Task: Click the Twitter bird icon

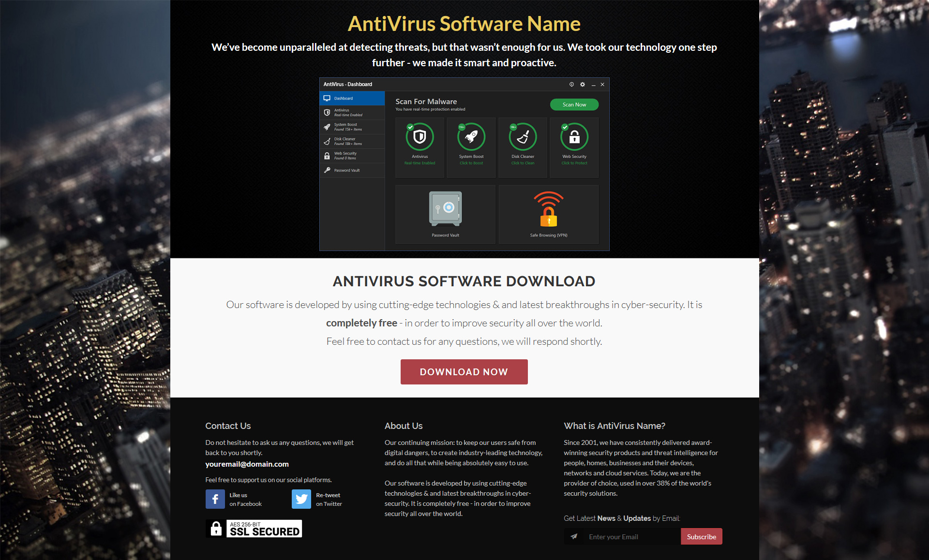Action: pyautogui.click(x=301, y=499)
